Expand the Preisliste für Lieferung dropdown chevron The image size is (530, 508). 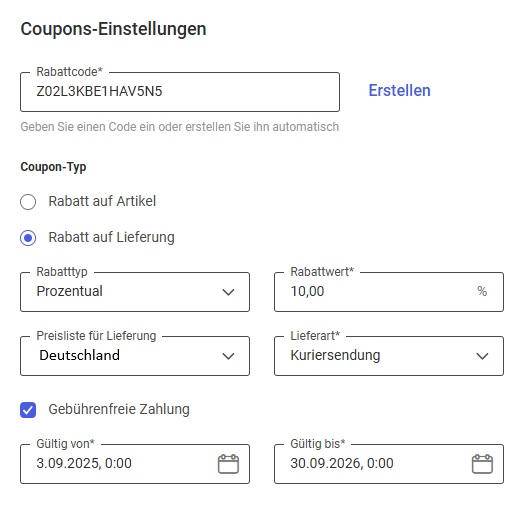coord(228,356)
